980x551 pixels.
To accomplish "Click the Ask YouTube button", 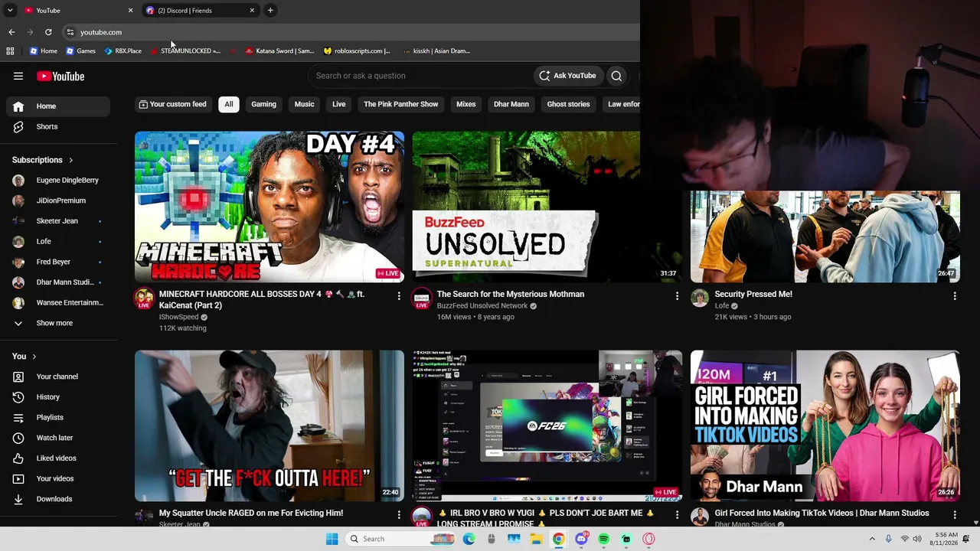I will tap(567, 76).
